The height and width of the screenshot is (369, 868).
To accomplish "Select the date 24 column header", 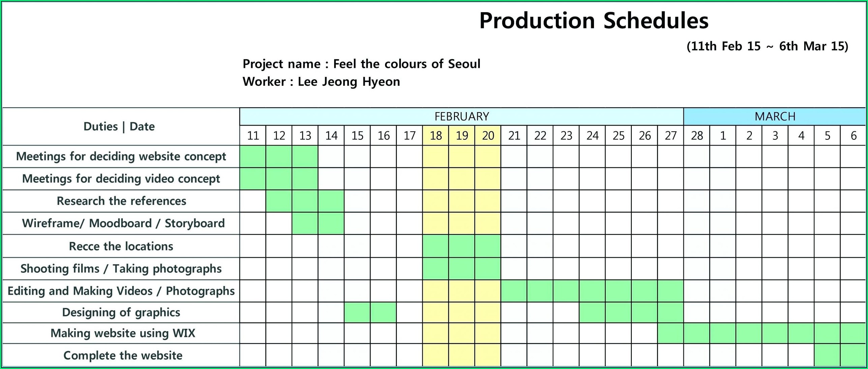I will pos(592,136).
